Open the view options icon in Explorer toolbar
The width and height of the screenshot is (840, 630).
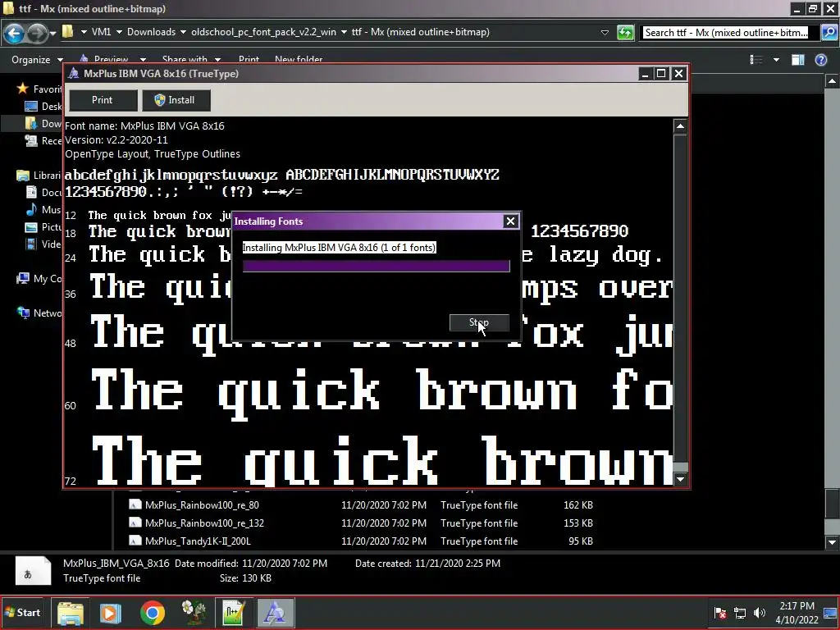tap(756, 59)
